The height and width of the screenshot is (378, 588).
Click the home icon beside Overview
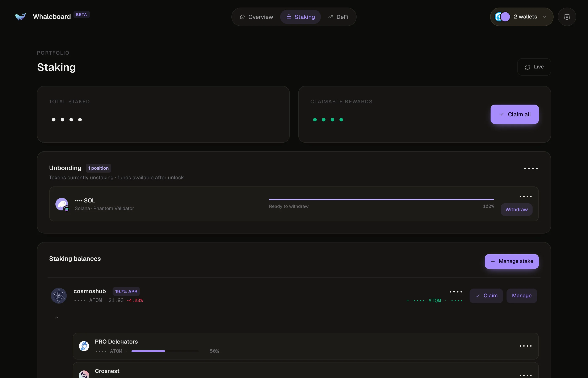[242, 17]
